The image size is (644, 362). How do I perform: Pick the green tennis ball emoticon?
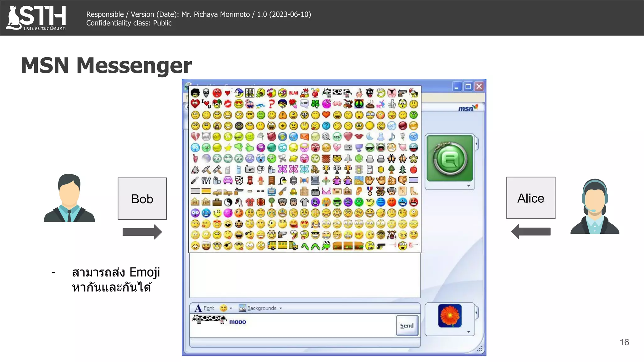click(x=359, y=158)
